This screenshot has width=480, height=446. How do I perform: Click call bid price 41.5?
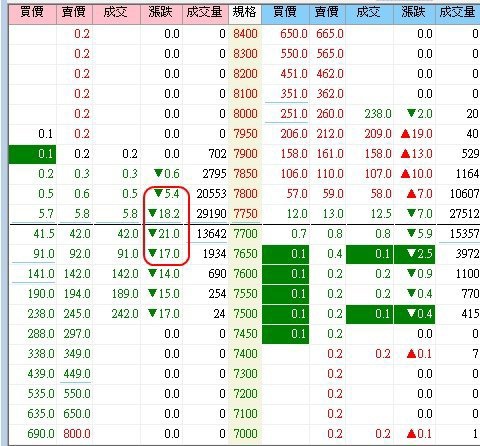[44, 234]
